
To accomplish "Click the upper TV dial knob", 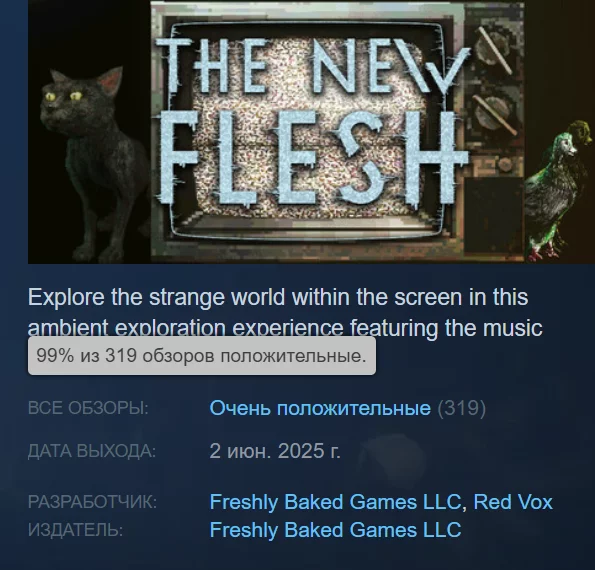I will pyautogui.click(x=492, y=51).
